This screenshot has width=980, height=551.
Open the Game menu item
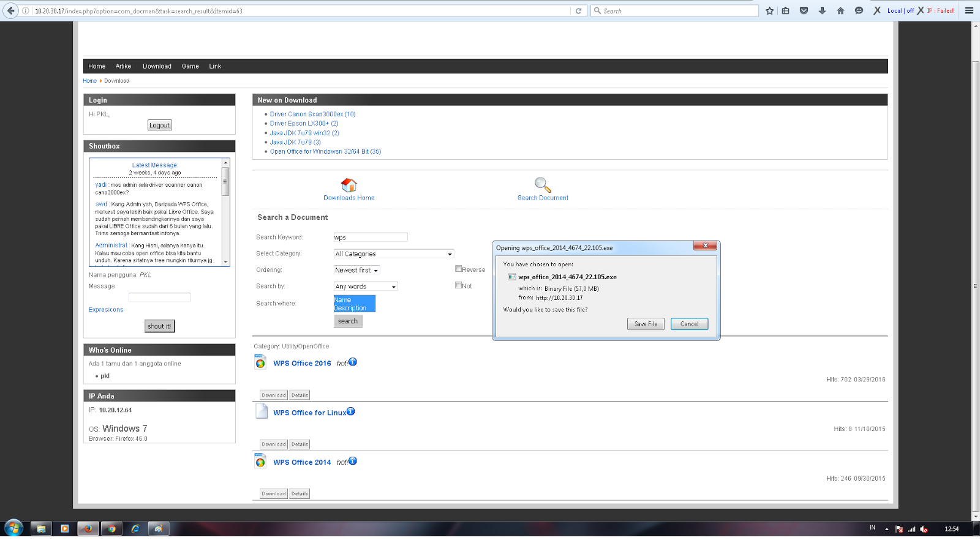click(x=190, y=66)
